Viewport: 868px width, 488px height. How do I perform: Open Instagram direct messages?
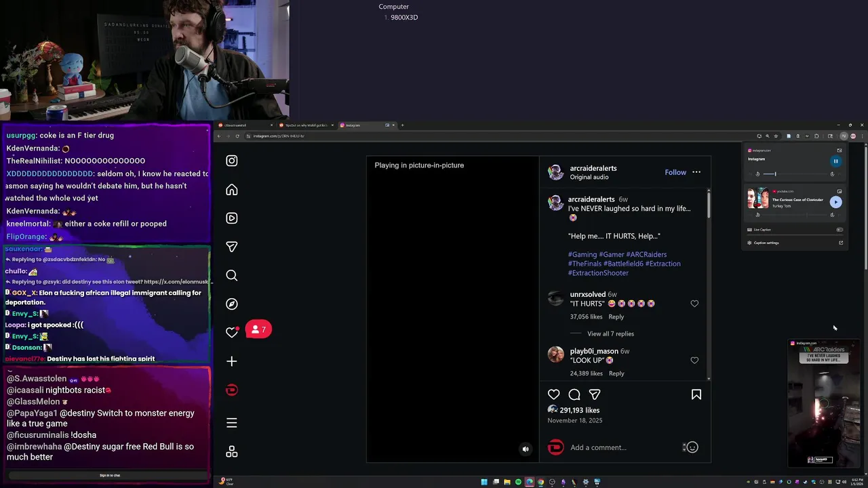coord(232,247)
